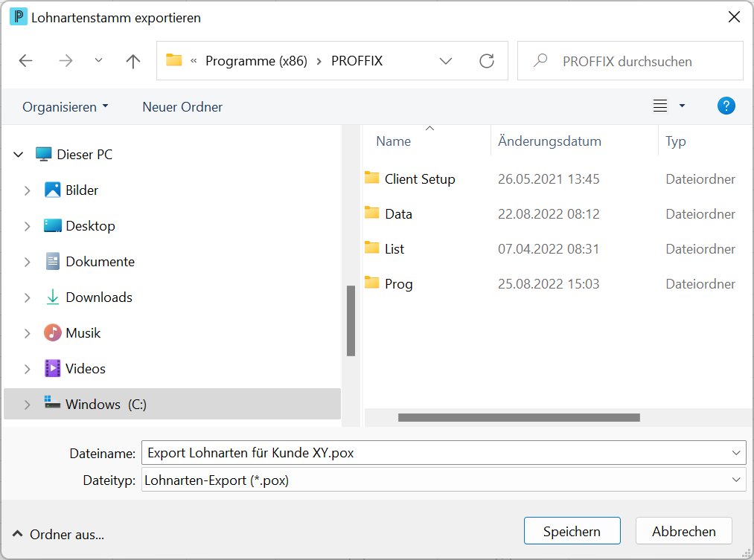Image resolution: width=754 pixels, height=560 pixels.
Task: Go back to the previous folder
Action: 25,61
